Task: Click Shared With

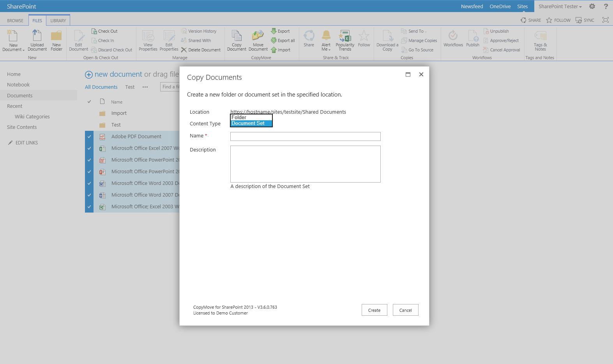Action: [196, 40]
